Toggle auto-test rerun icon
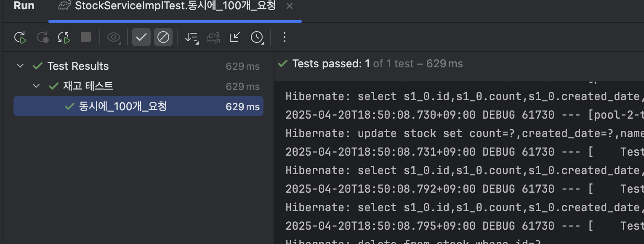The width and height of the screenshot is (644, 244). 64,37
